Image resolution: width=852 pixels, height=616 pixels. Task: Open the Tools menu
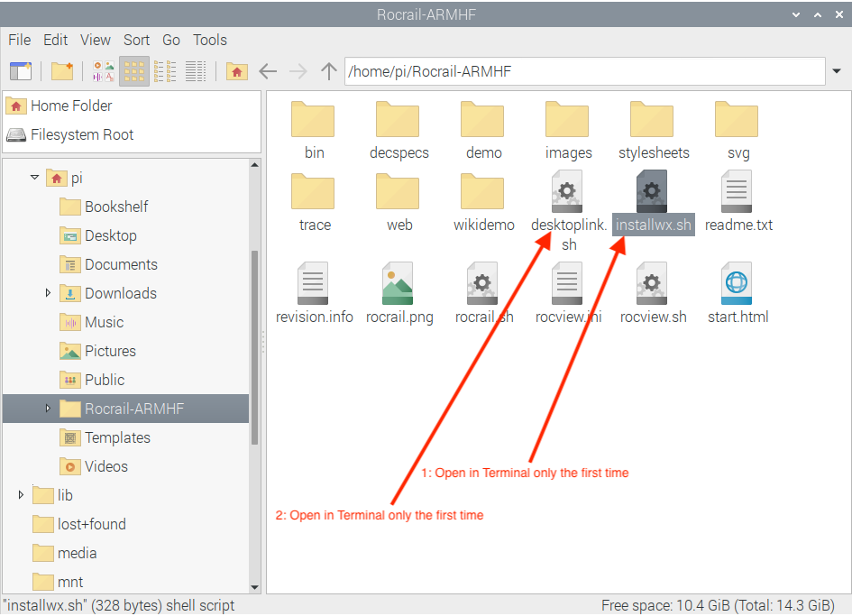point(210,40)
